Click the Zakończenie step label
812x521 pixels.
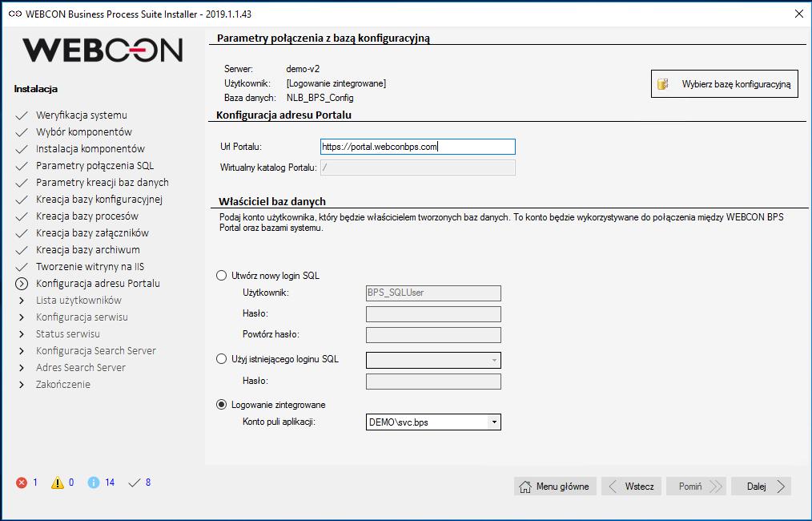pos(63,384)
